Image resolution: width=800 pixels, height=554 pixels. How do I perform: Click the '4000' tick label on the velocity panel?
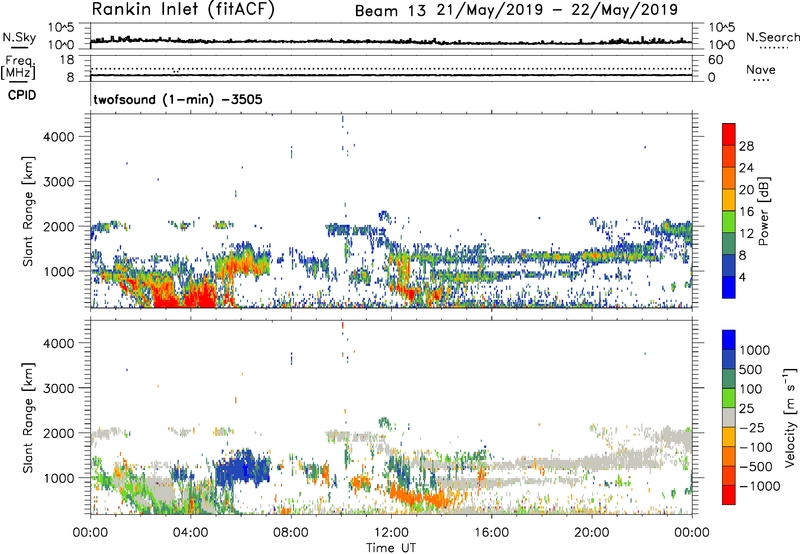click(58, 343)
